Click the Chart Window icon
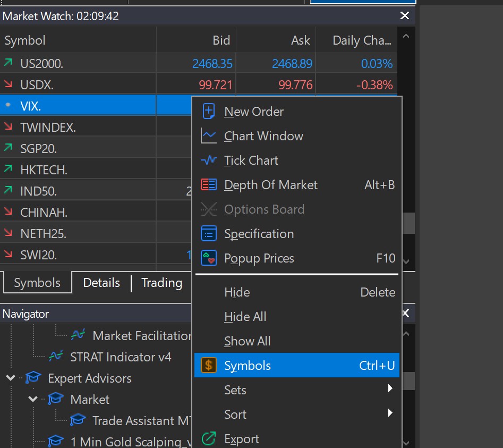The image size is (503, 448). pos(209,136)
